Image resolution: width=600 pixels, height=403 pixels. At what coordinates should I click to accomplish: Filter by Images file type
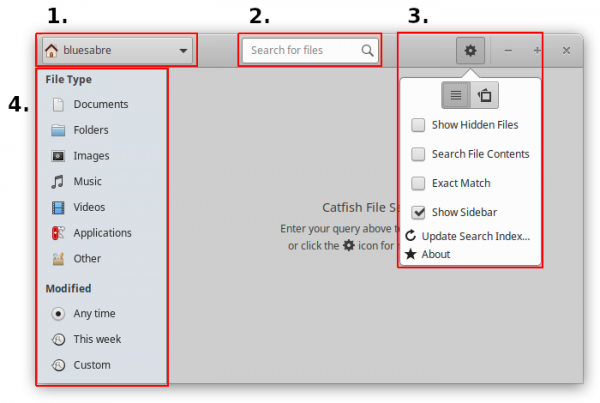(x=81, y=156)
